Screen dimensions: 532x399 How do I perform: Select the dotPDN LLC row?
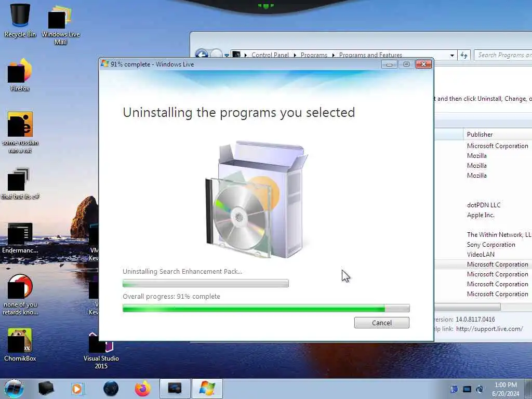coord(484,205)
